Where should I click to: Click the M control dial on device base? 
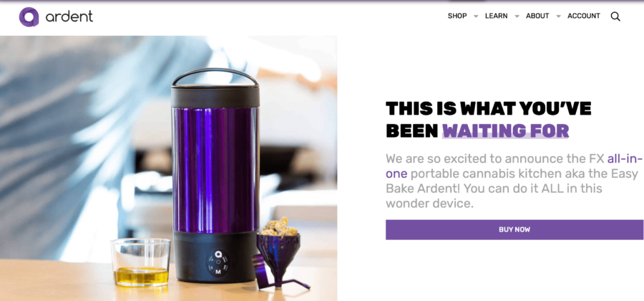[218, 264]
